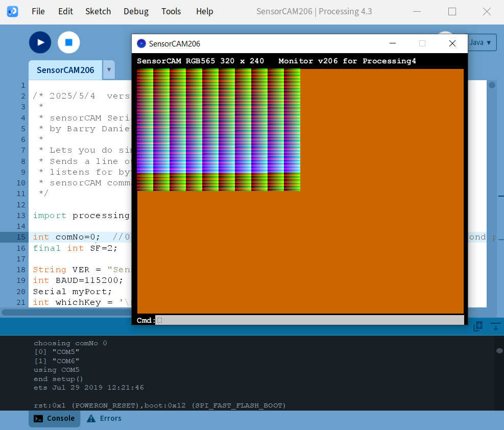Run the sketch using the play button
The width and height of the screenshot is (504, 430).
coord(40,42)
